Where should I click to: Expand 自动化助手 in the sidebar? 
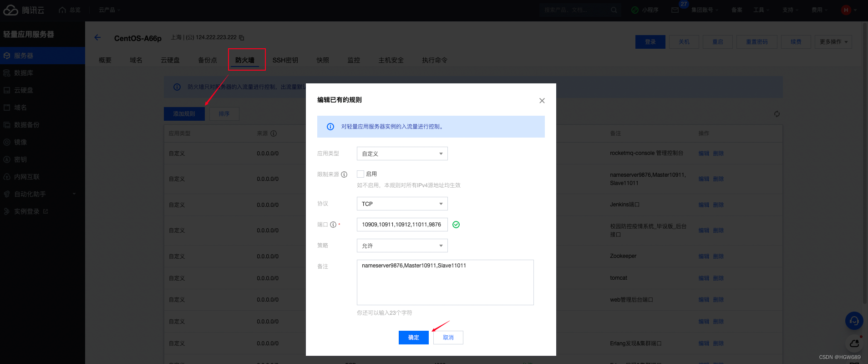(42, 194)
